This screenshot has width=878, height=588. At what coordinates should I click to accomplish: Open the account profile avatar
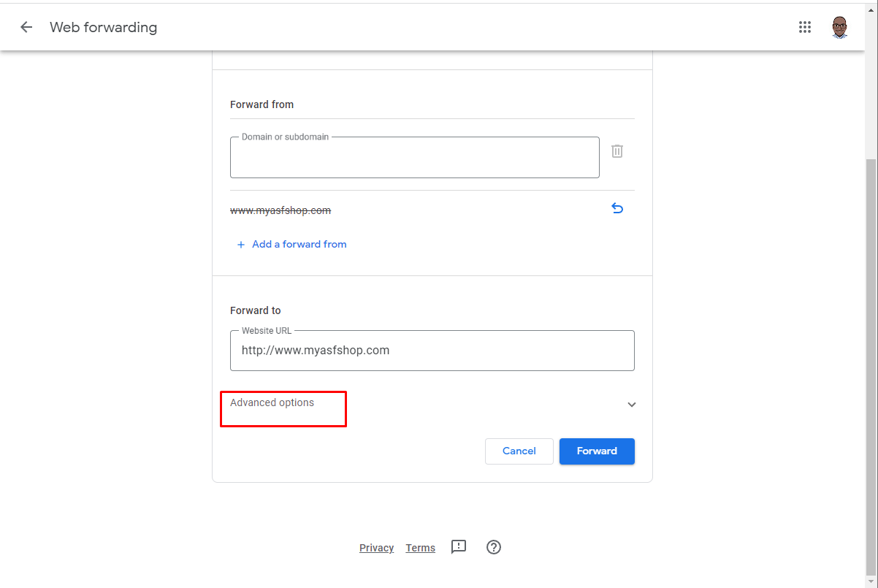[840, 27]
